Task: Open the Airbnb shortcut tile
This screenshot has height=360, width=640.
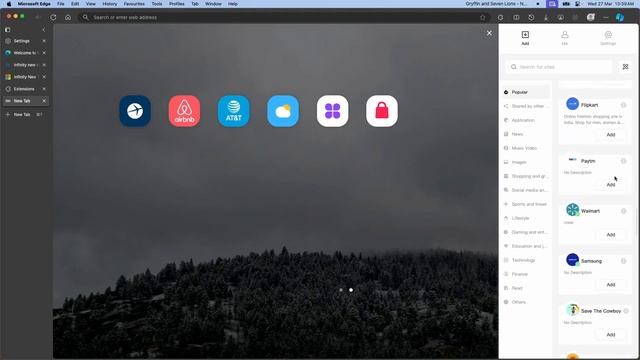Action: [184, 111]
